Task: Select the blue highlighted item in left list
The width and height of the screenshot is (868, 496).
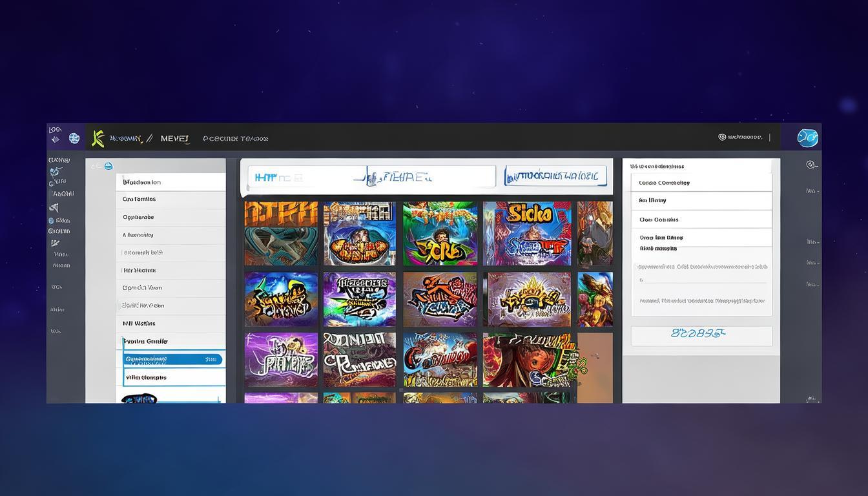Action: click(172, 359)
